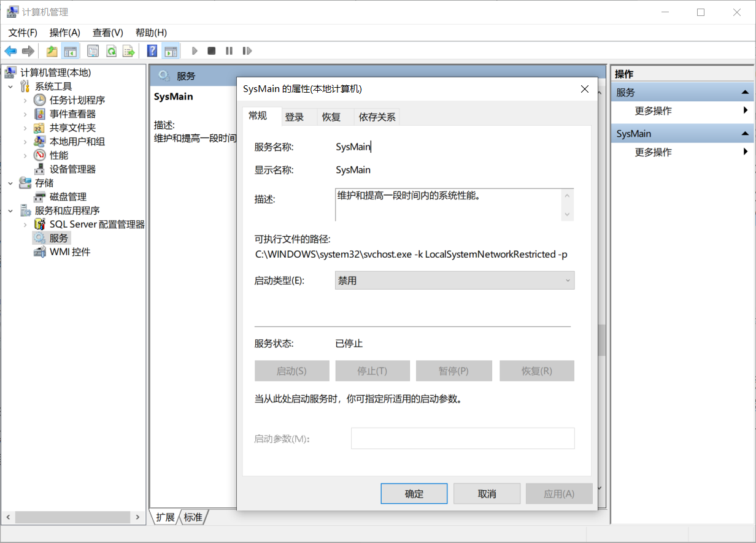
Task: Close the SysMain properties dialog
Action: point(585,89)
